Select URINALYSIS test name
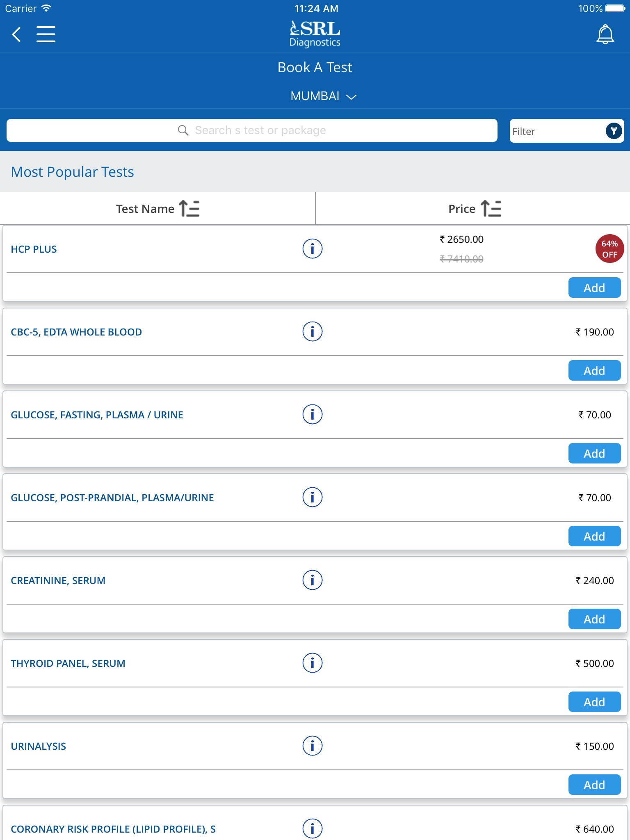The image size is (630, 840). tap(38, 746)
